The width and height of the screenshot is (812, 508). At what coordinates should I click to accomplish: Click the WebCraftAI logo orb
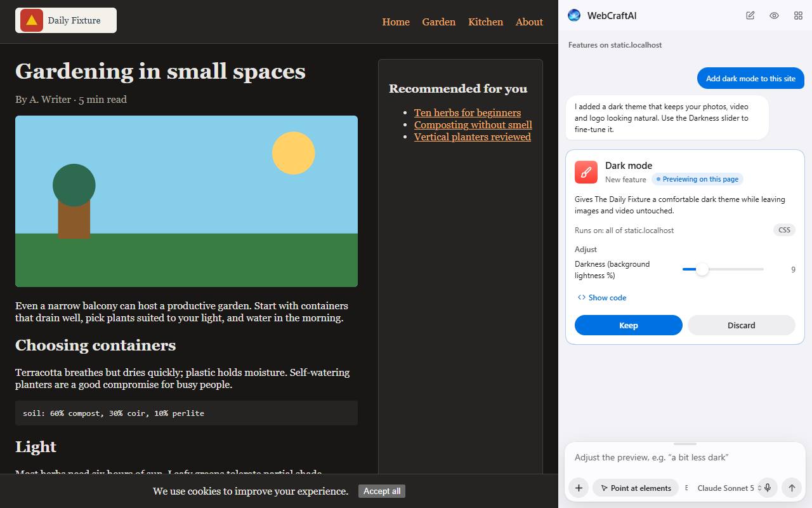[x=574, y=15]
